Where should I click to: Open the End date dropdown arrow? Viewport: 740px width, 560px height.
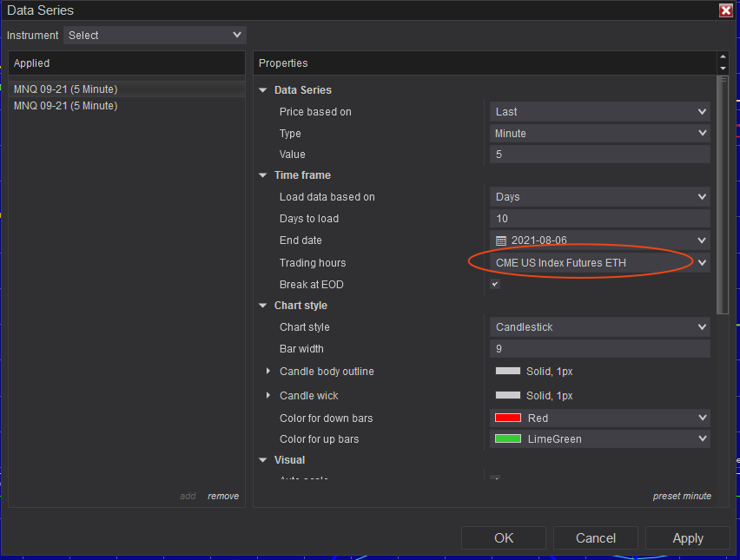click(702, 240)
